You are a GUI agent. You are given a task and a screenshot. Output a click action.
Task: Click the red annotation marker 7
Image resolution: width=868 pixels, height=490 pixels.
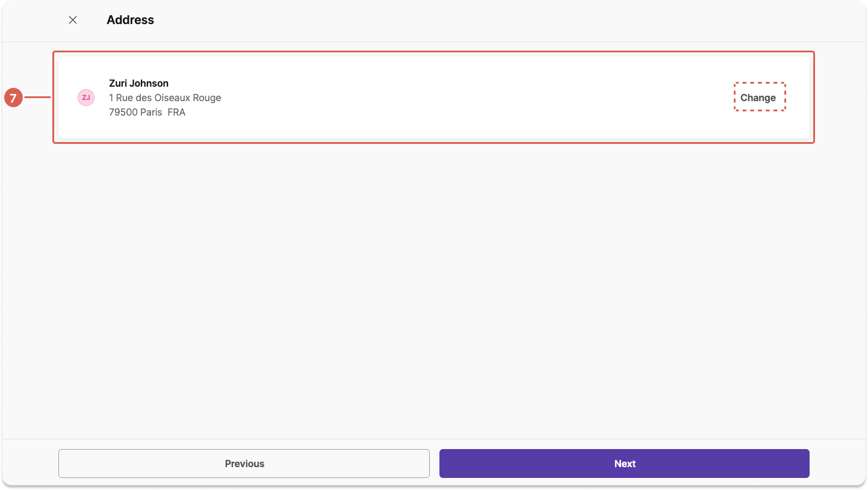click(x=13, y=98)
